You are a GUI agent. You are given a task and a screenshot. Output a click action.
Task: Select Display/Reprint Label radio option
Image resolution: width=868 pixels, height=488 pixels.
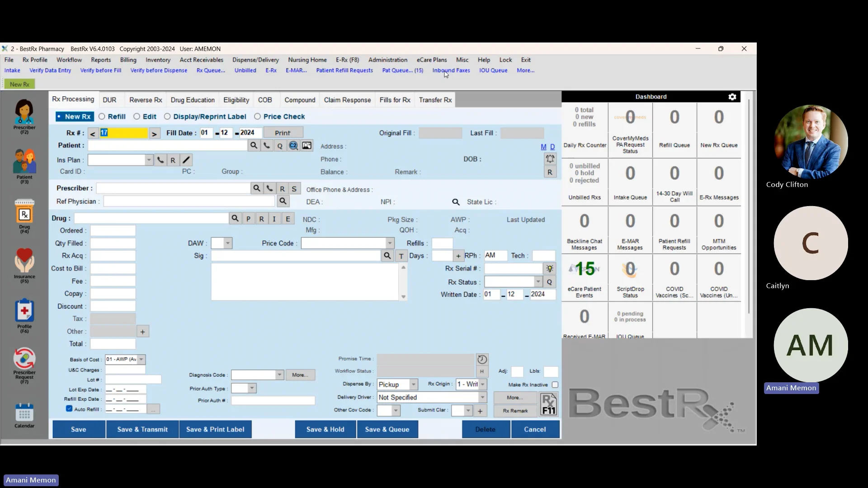coord(167,117)
